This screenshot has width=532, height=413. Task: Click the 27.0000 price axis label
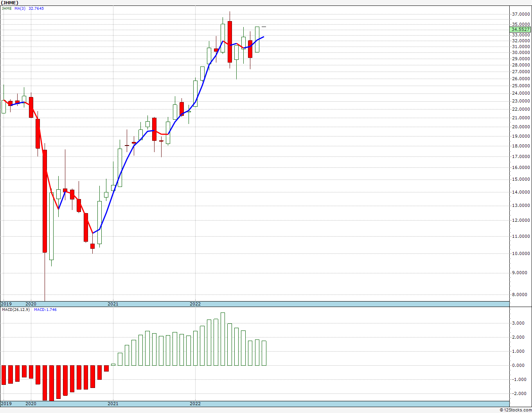click(521, 72)
